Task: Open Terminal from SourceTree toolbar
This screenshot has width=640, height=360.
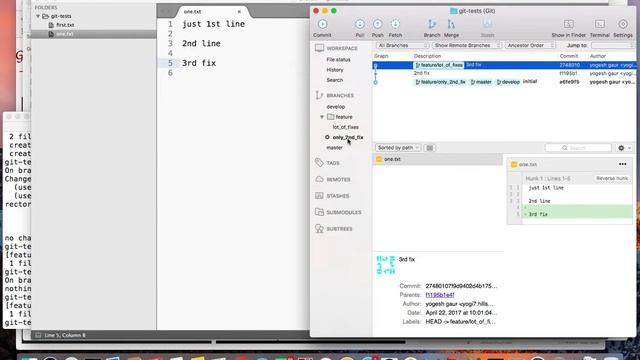Action: (x=600, y=24)
